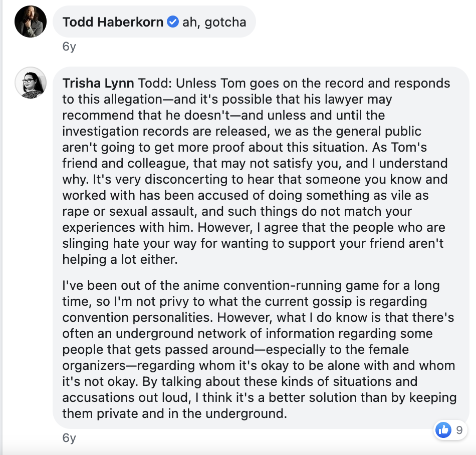Image resolution: width=476 pixels, height=455 pixels.
Task: Open Trisha Lynn's profile picture
Action: coord(31,83)
